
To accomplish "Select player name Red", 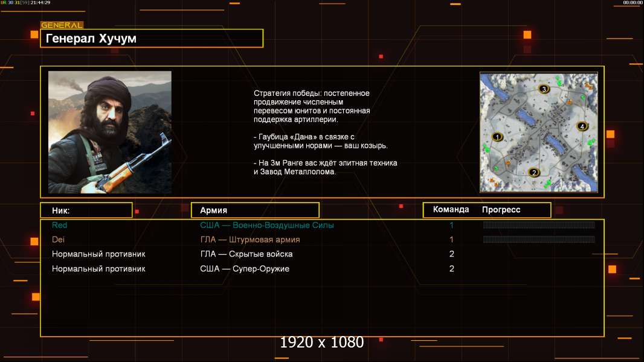I will [x=59, y=224].
